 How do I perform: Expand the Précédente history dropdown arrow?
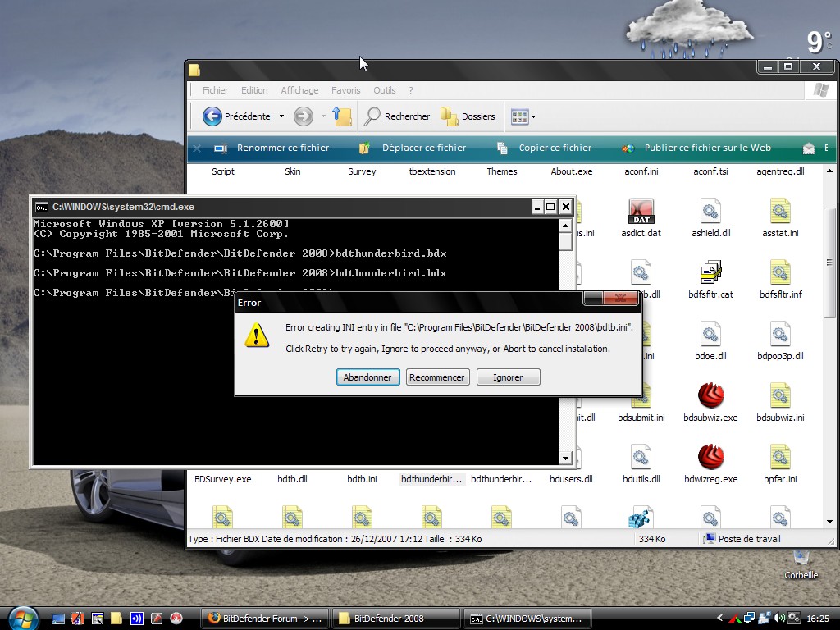click(281, 116)
